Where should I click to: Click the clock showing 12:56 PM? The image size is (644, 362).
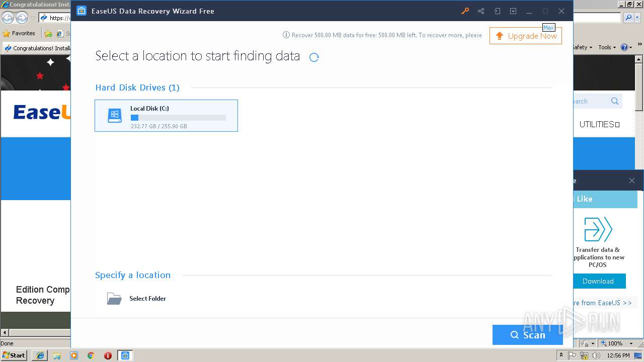(x=618, y=355)
